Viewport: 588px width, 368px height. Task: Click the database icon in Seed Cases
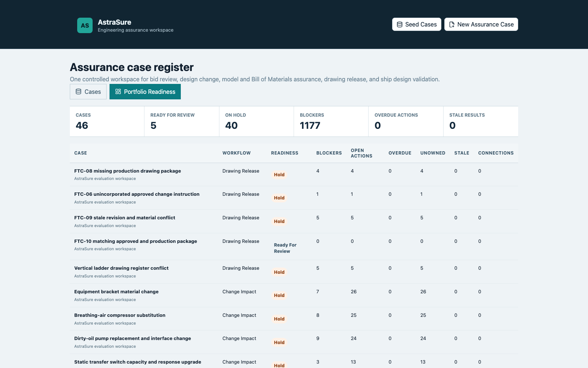pos(399,25)
